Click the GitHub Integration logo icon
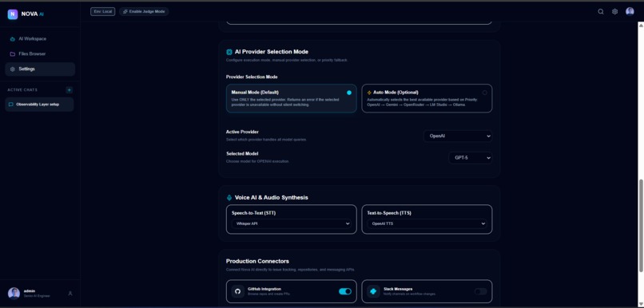 [x=237, y=291]
